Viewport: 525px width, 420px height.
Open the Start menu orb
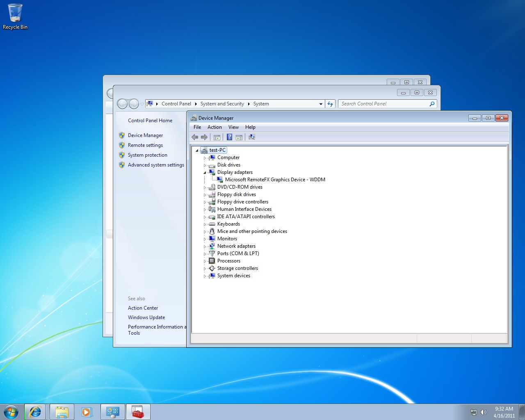[x=11, y=412]
